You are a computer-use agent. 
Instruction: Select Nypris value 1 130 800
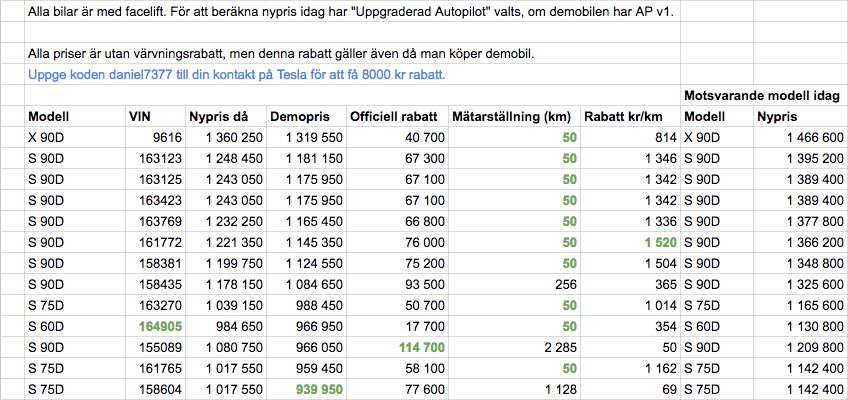800,326
